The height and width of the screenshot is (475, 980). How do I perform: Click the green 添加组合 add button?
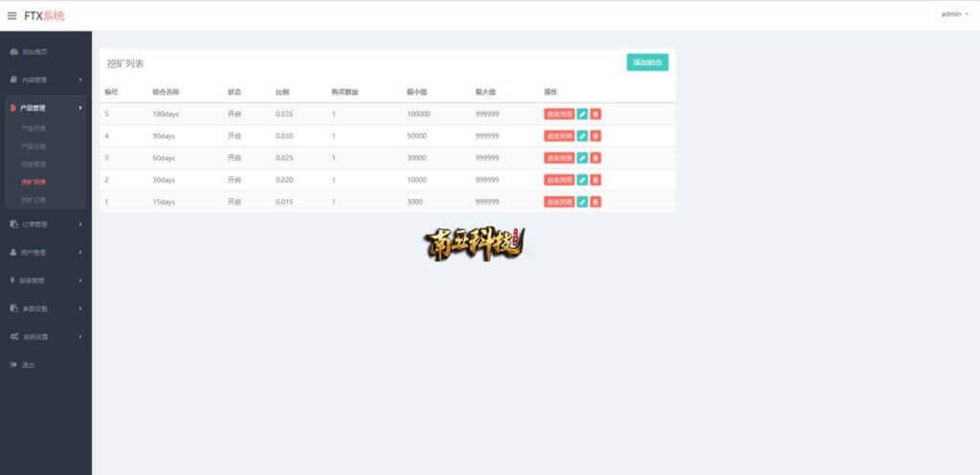tap(647, 62)
